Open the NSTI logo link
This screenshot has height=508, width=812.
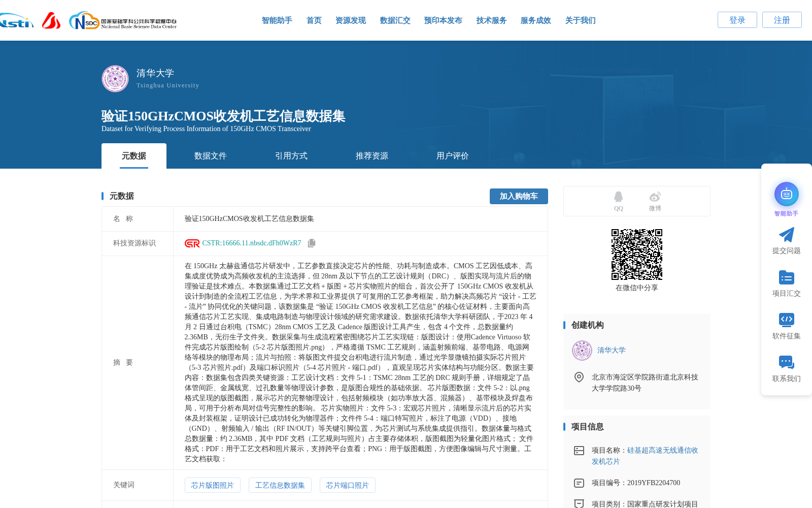tap(16, 21)
